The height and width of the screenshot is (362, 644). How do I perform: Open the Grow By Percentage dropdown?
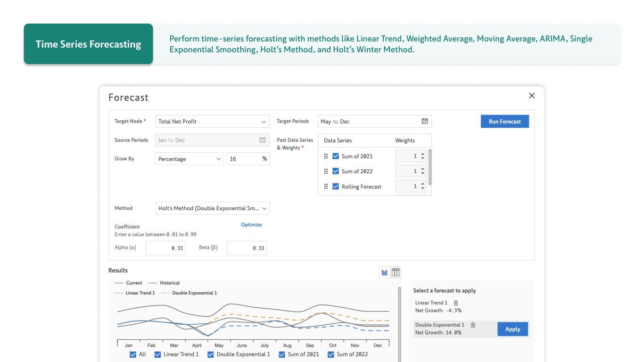tap(190, 159)
